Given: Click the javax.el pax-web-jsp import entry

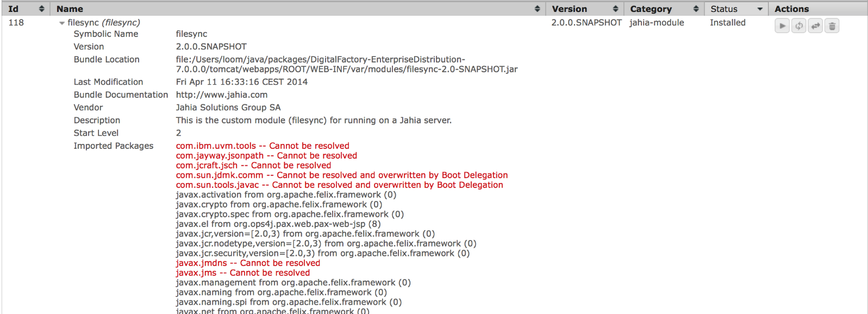Looking at the screenshot, I should 278,224.
